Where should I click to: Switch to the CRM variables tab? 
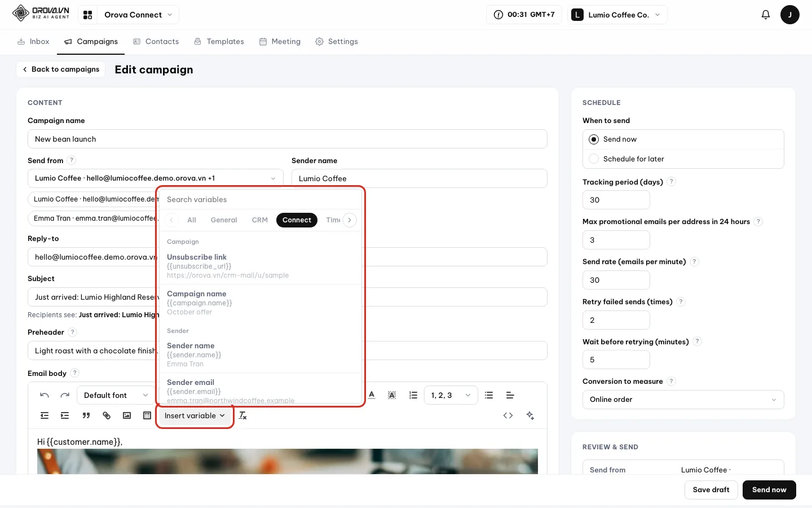coord(259,220)
